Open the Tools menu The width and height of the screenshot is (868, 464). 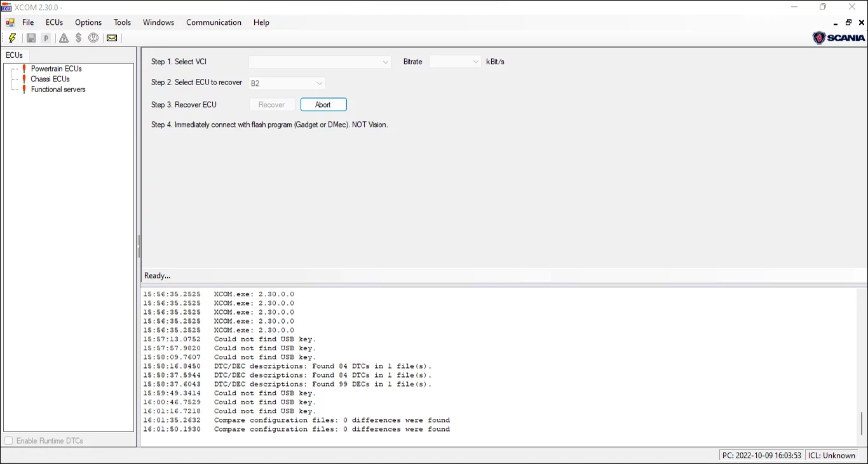123,22
